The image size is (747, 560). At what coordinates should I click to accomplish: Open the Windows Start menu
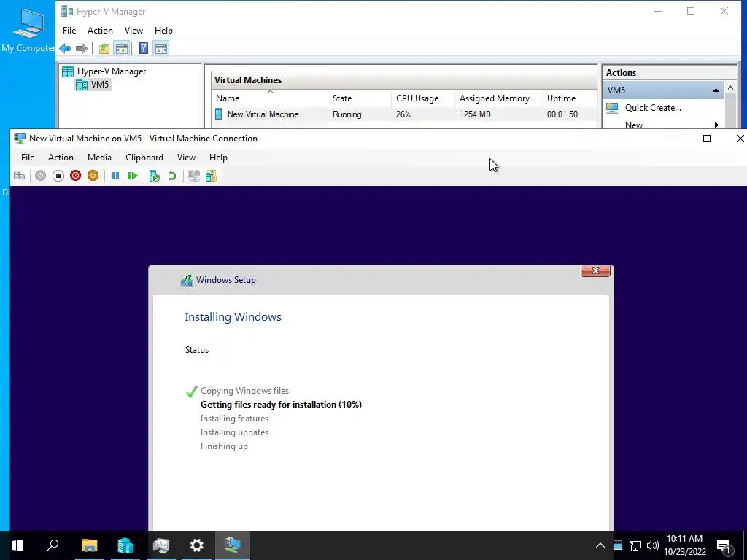[18, 545]
